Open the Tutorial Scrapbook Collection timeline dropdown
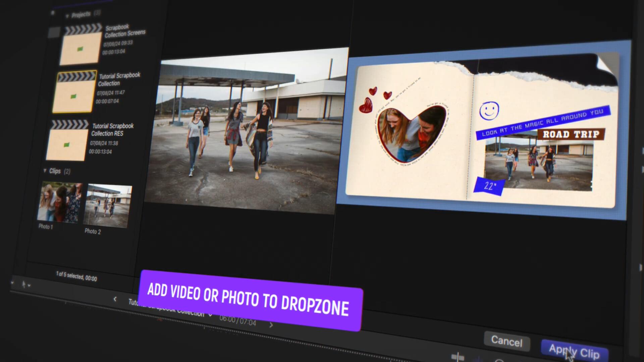This screenshot has width=644, height=362. point(210,315)
